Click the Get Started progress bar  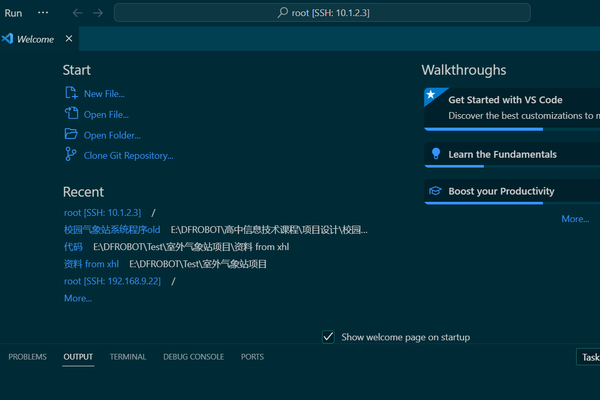(512, 129)
